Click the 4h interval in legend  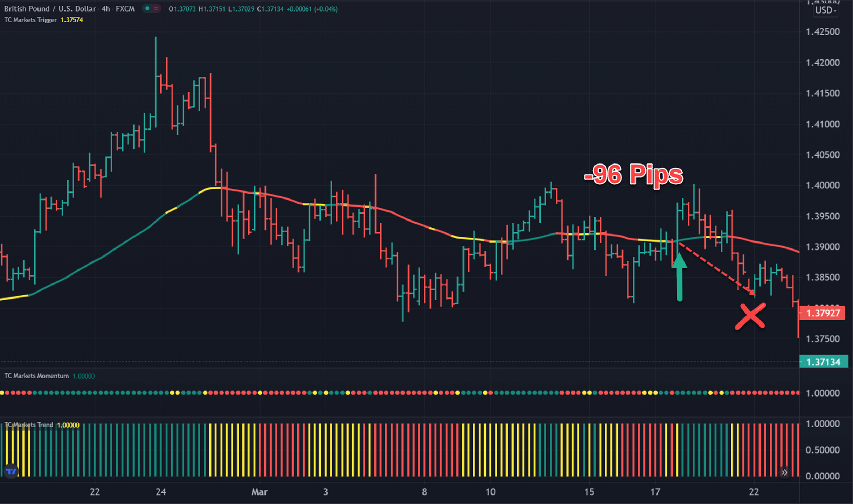105,9
